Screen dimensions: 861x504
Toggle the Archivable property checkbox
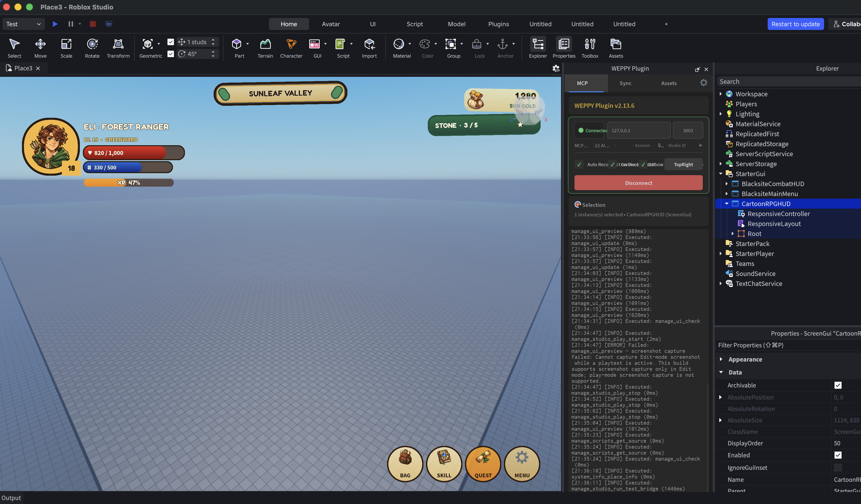pos(838,385)
